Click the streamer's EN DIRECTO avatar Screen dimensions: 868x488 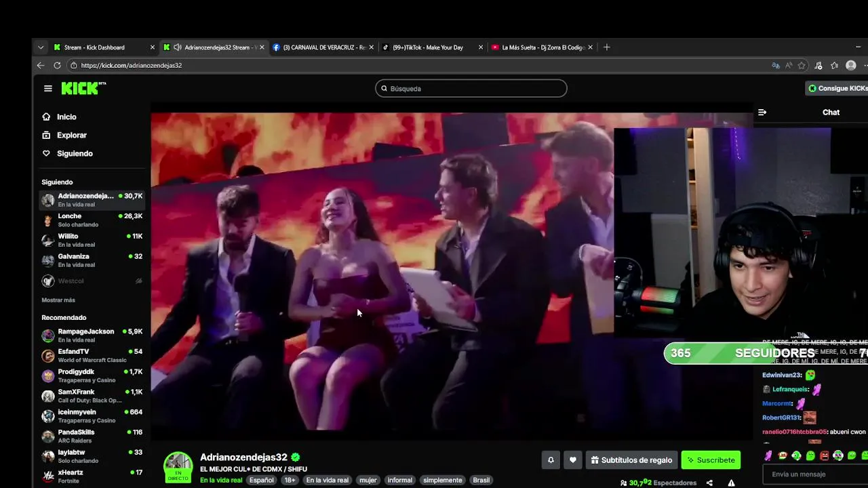click(178, 467)
